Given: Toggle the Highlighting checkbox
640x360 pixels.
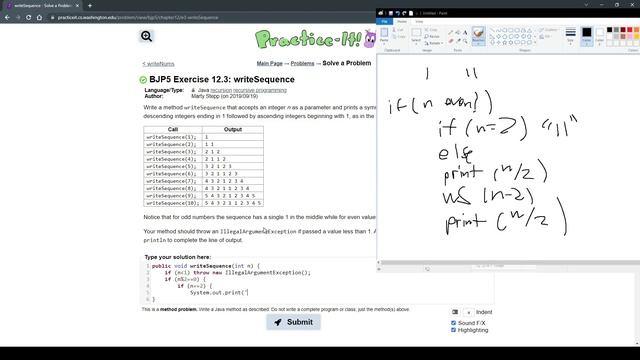Looking at the screenshot, I should pyautogui.click(x=453, y=330).
